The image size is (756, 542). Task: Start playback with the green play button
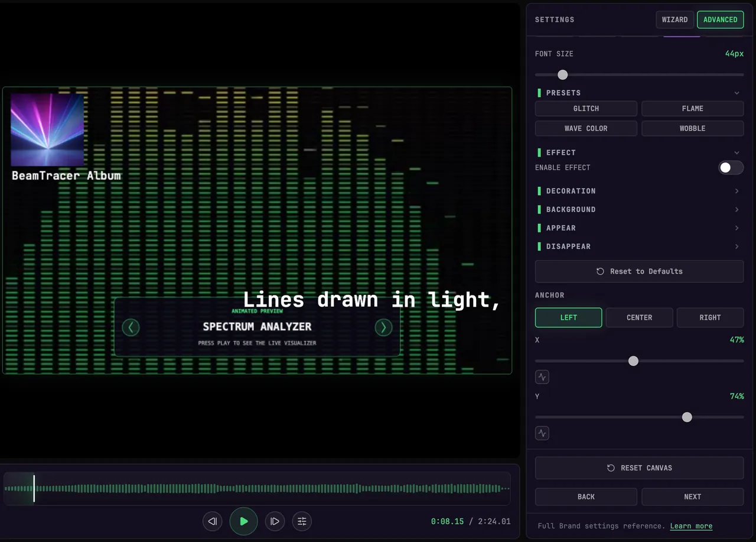coord(243,521)
